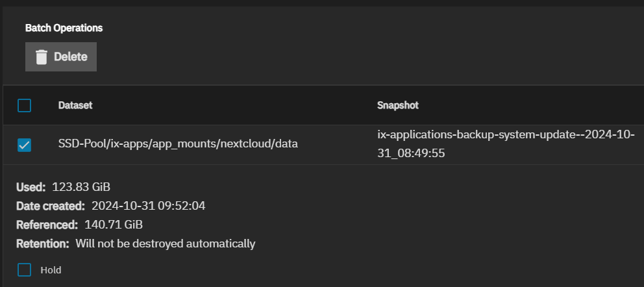
Task: Click the Date created label
Action: coord(51,206)
